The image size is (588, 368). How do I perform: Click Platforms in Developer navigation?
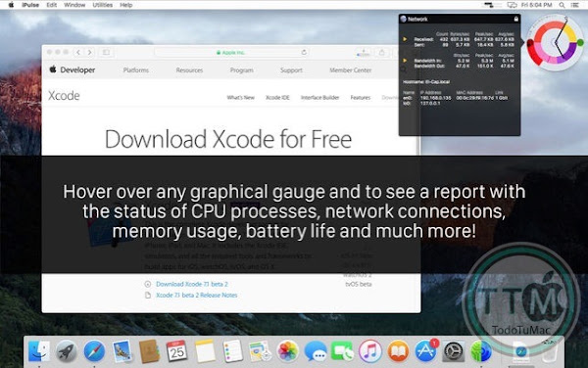(136, 70)
